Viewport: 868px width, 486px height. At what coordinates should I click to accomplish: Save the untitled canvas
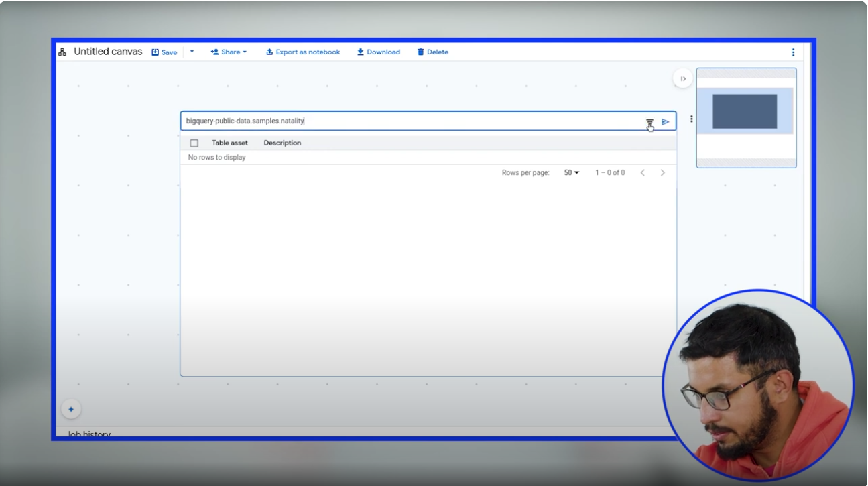pyautogui.click(x=164, y=52)
